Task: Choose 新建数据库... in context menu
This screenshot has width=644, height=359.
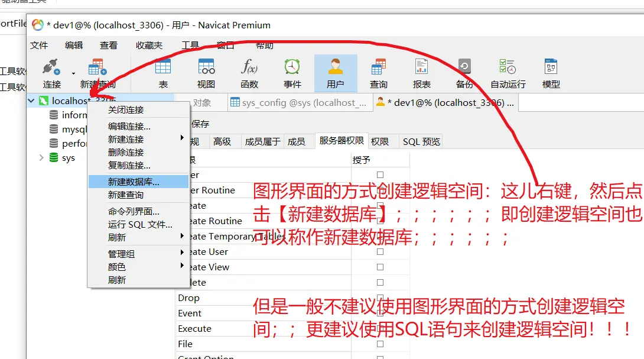Action: tap(138, 182)
